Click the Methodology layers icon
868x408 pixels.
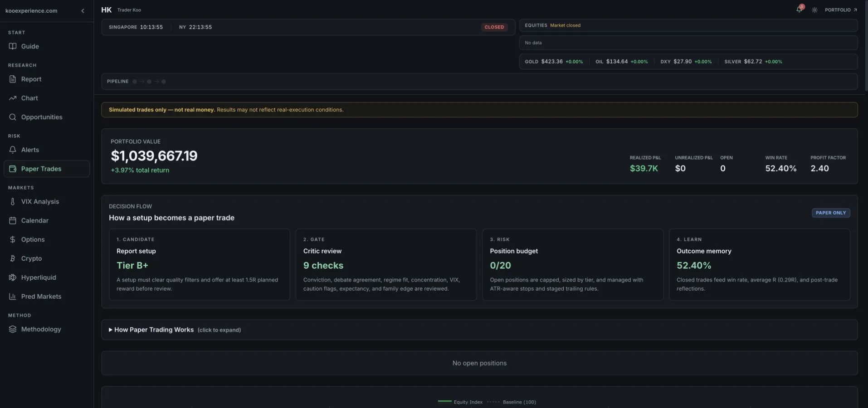13,329
